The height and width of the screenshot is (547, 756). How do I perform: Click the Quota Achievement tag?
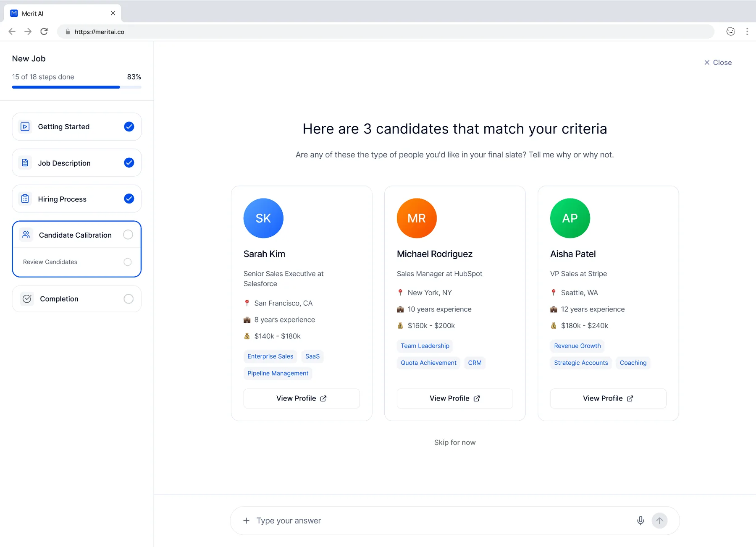pos(428,363)
